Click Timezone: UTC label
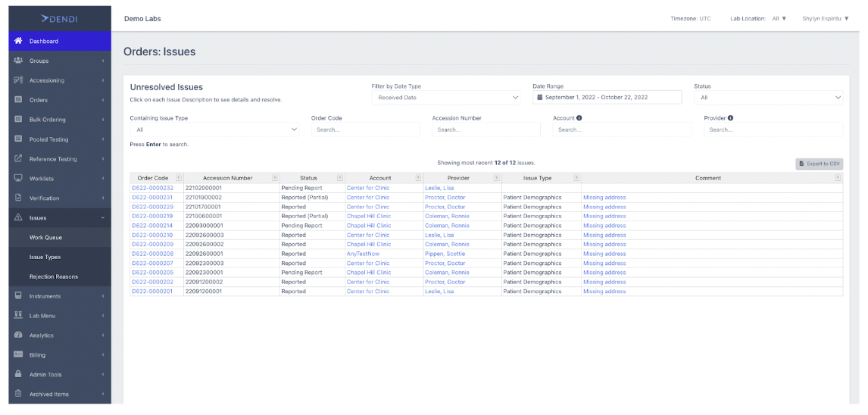The image size is (868, 415). click(691, 19)
